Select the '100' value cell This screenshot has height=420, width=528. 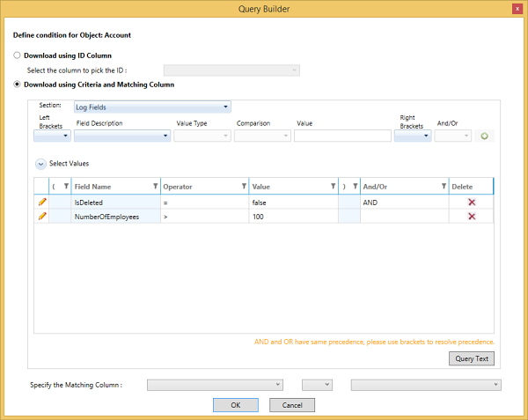pyautogui.click(x=294, y=217)
